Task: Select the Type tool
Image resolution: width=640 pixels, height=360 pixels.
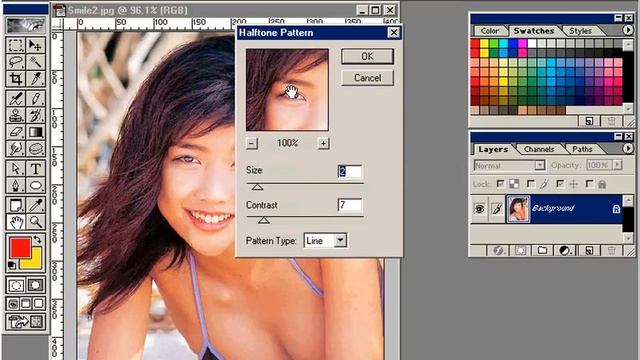Action: (x=36, y=168)
